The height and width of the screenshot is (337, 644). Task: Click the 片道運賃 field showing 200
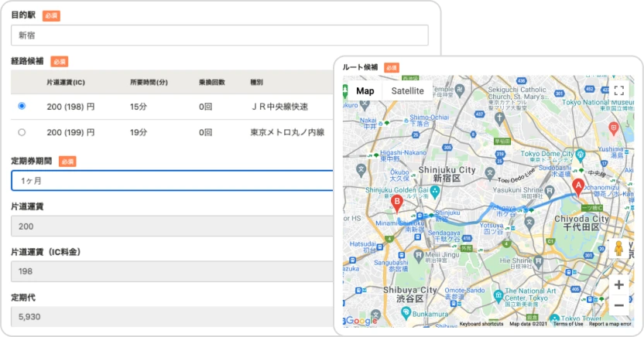173,226
